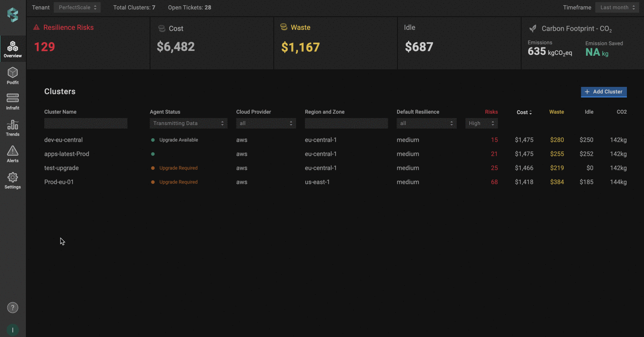This screenshot has width=644, height=337.
Task: Open the Cloud Provider filter dropdown
Action: coord(266,123)
